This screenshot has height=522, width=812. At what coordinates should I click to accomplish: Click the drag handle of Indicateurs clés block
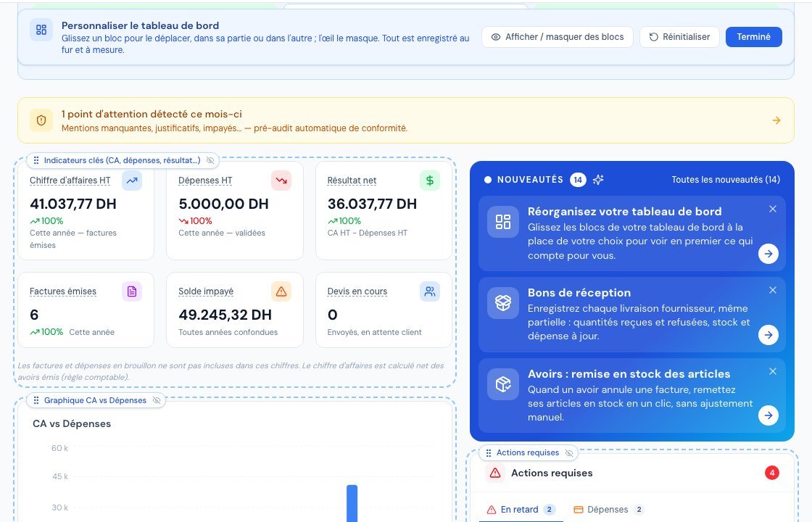36,160
